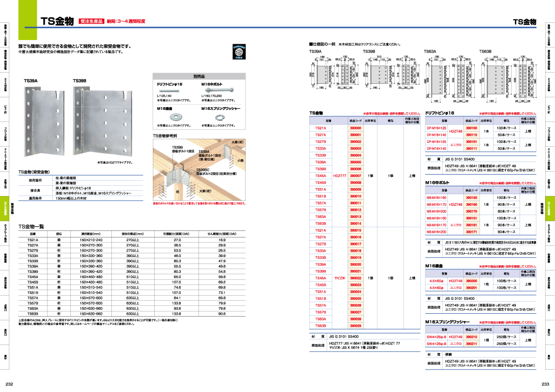
Task: Click the 適用断面(mm) column header
Action: 91,234
